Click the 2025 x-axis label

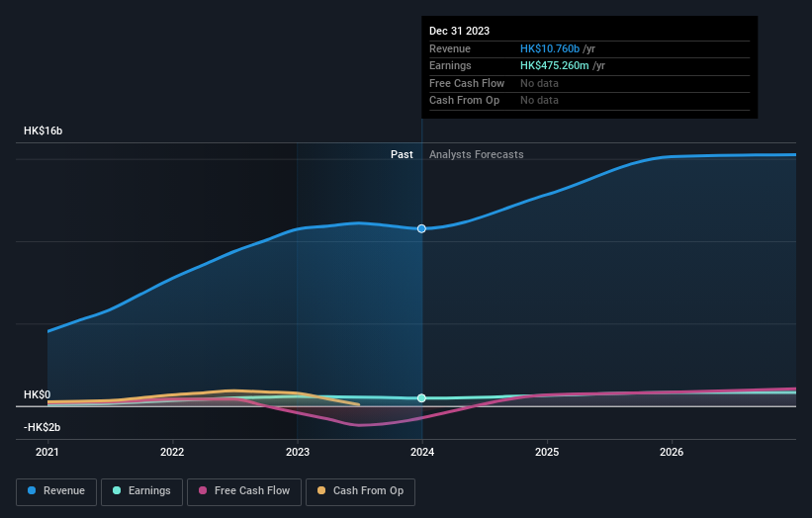(547, 453)
